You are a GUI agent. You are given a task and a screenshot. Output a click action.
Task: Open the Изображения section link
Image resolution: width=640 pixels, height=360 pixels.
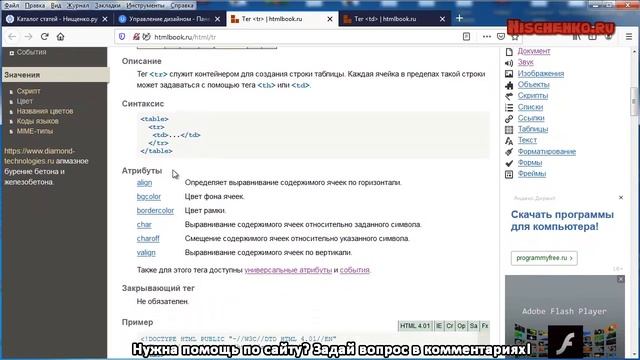coord(541,73)
